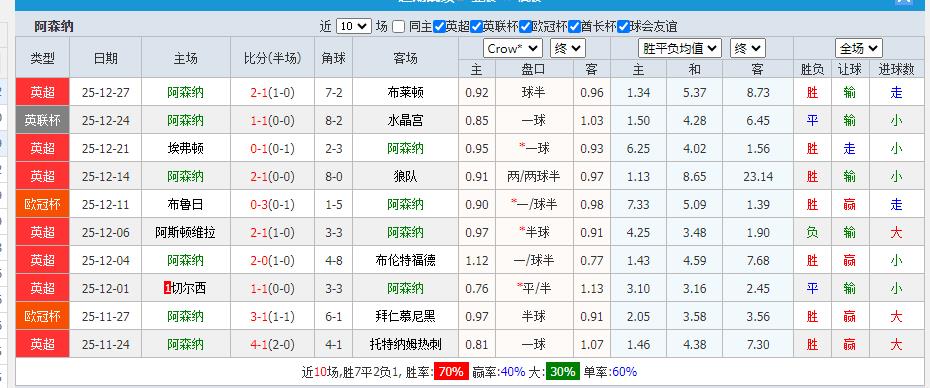Open the 布鲁日 team link
Screen dimensions: 930x388
185,204
